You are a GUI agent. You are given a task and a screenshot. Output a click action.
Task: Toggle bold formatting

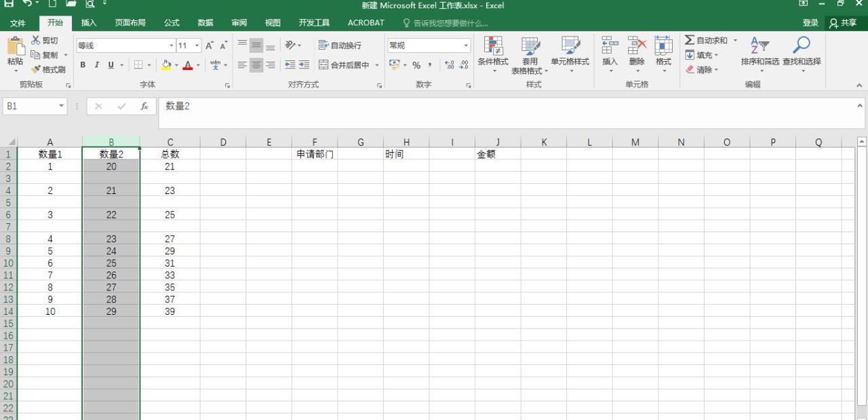[x=83, y=65]
